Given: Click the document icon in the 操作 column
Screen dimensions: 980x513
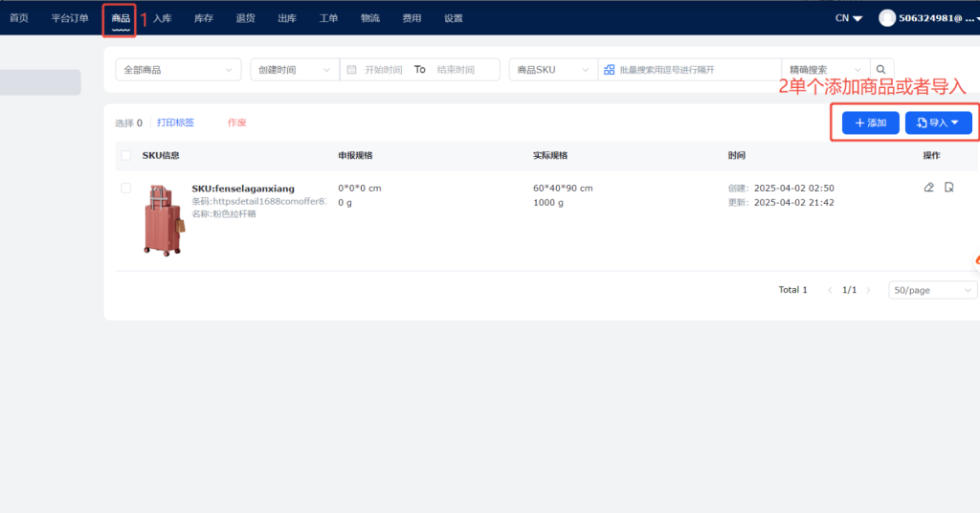Looking at the screenshot, I should (x=948, y=188).
